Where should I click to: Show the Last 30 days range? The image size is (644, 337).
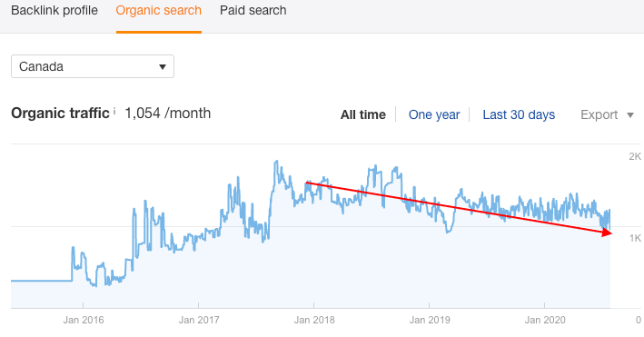click(x=519, y=114)
